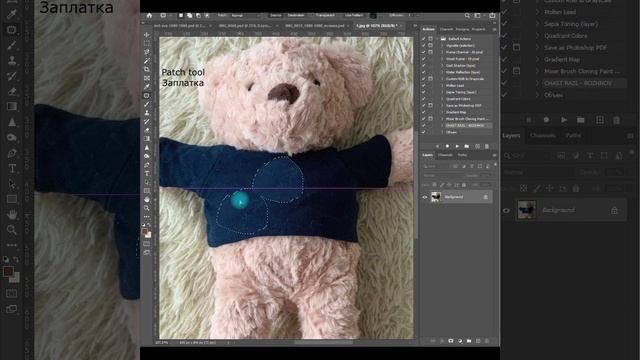Click the Share icon at top right
The image size is (640, 360).
point(492,16)
